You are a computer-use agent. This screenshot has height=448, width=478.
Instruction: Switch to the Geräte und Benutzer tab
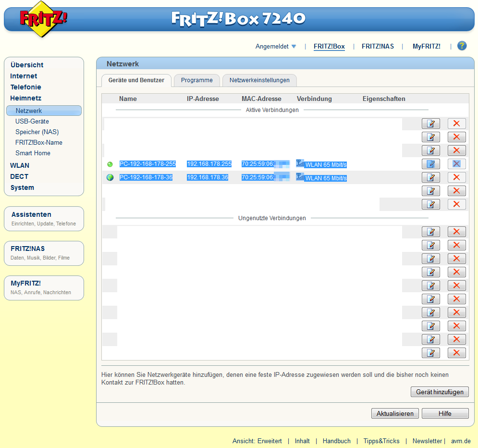136,80
